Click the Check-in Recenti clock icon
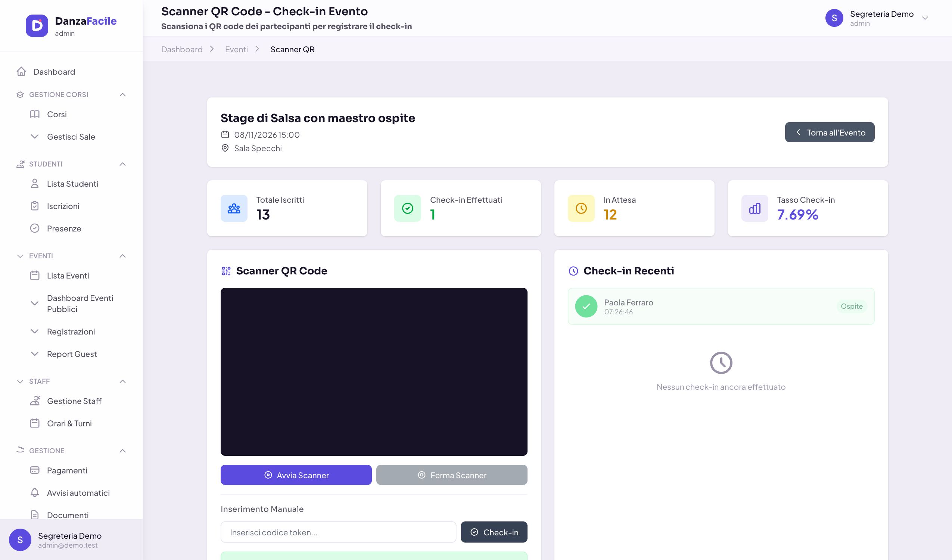The width and height of the screenshot is (952, 560). (573, 271)
